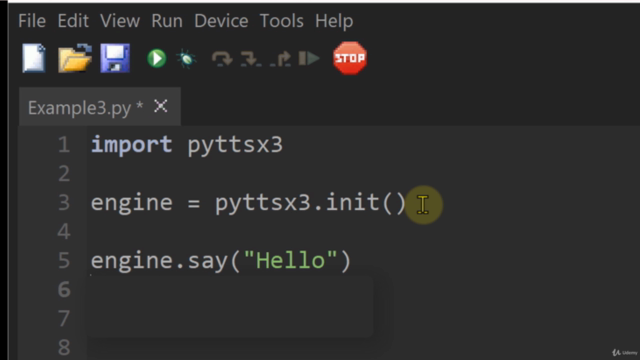This screenshot has height=360, width=640.
Task: Click pyttsx3 on the import line
Action: (235, 146)
